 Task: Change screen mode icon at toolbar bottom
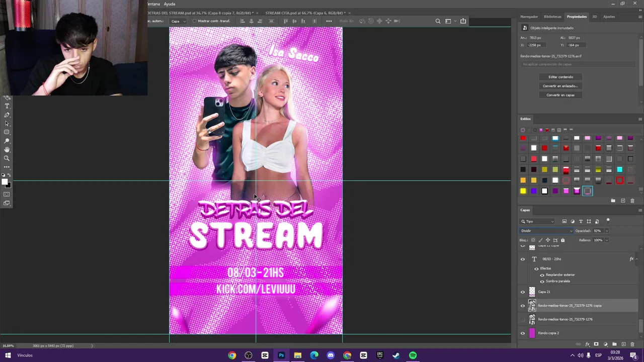(x=7, y=203)
